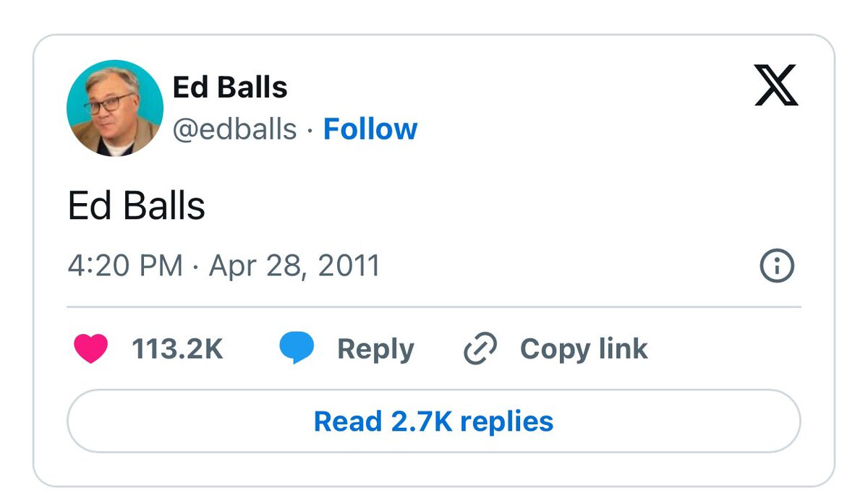Viewport: 868px width, 503px height.
Task: Open the circled info icon
Action: coord(777,267)
